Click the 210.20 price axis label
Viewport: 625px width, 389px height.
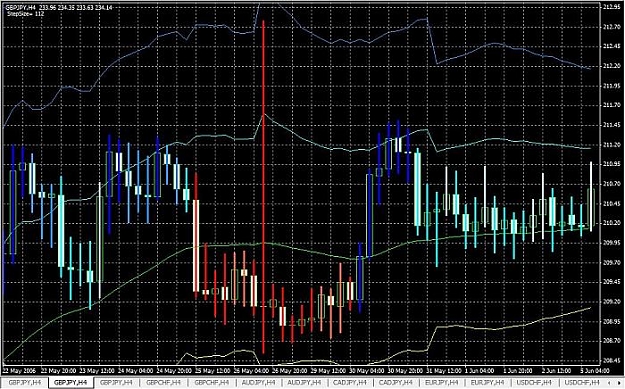(611, 223)
